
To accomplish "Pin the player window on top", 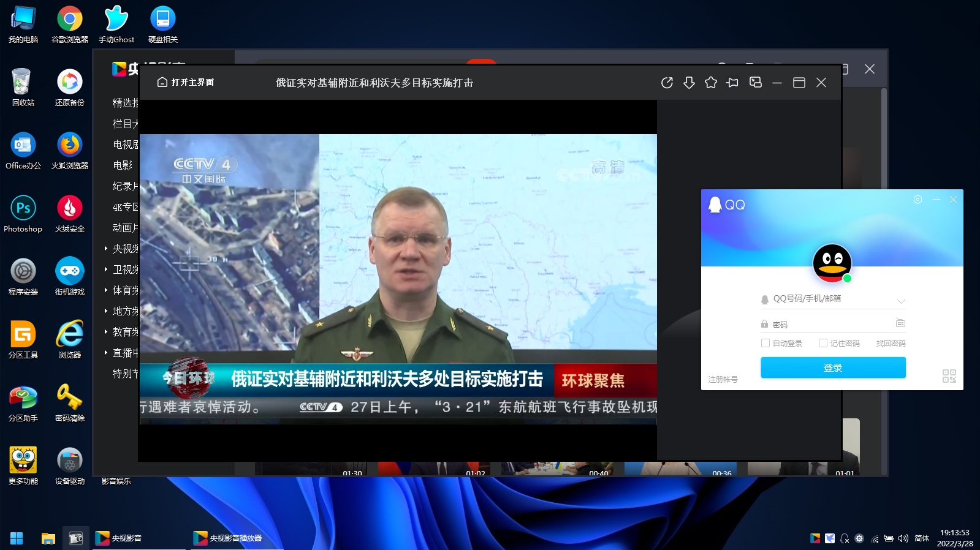I will click(732, 83).
